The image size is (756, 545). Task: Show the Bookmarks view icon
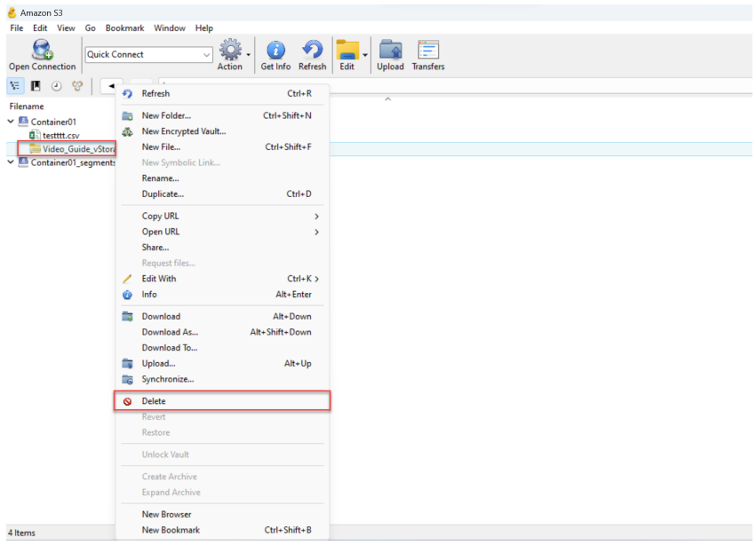(x=36, y=86)
